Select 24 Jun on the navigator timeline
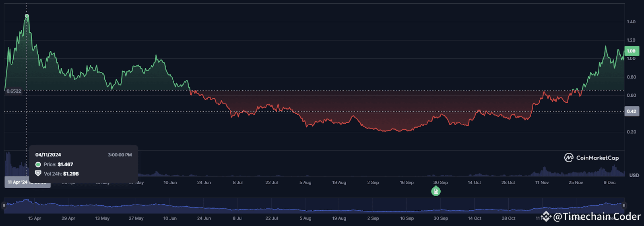The height and width of the screenshot is (226, 644). click(x=204, y=218)
